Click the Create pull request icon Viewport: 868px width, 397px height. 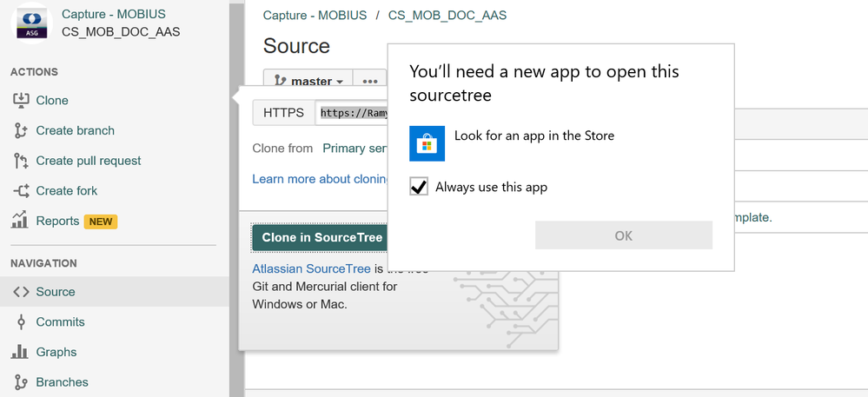21,161
